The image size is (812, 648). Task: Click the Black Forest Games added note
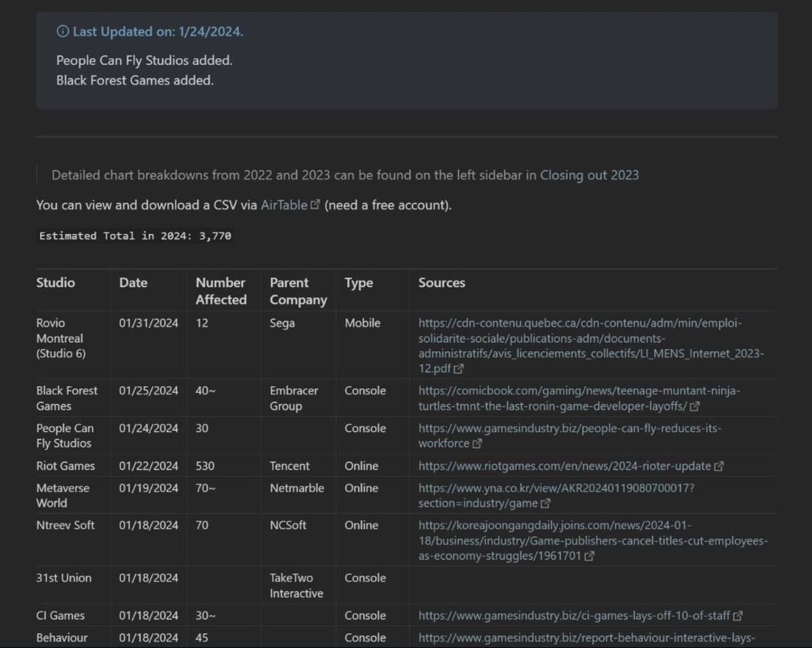point(135,80)
